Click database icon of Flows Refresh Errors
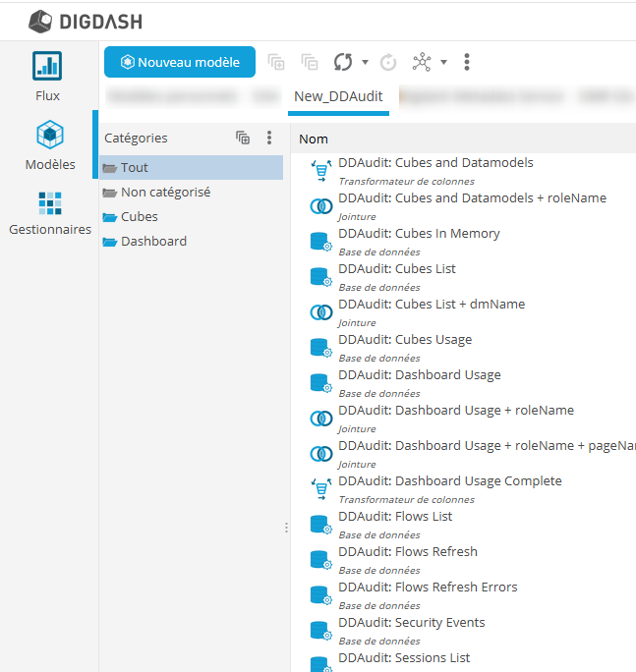The width and height of the screenshot is (636, 672). pyautogui.click(x=321, y=595)
